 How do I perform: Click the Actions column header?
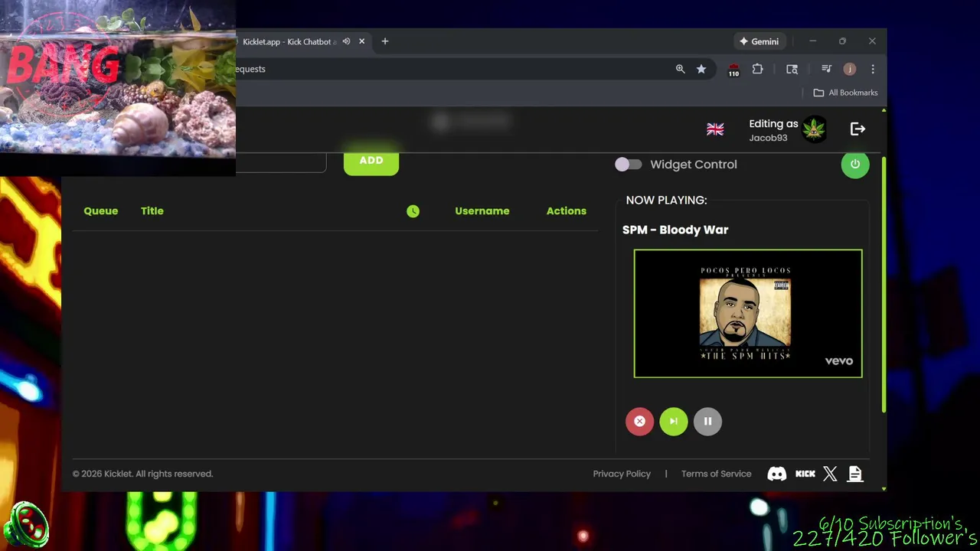pyautogui.click(x=567, y=211)
